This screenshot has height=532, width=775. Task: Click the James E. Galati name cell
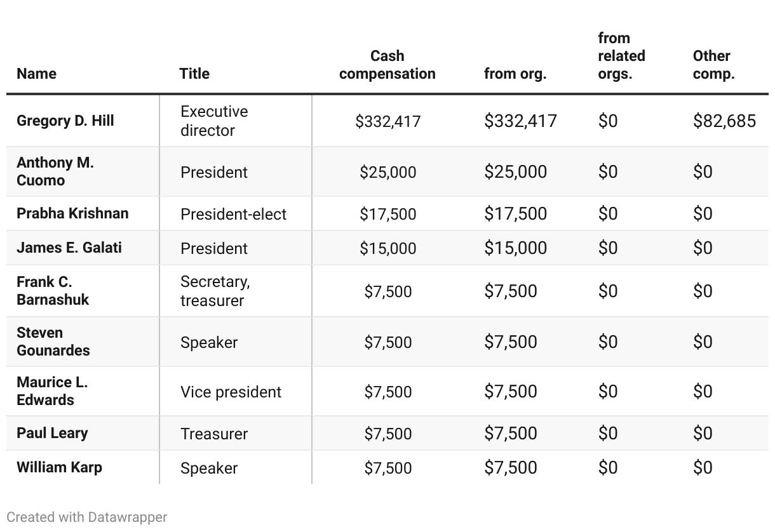[x=69, y=248]
